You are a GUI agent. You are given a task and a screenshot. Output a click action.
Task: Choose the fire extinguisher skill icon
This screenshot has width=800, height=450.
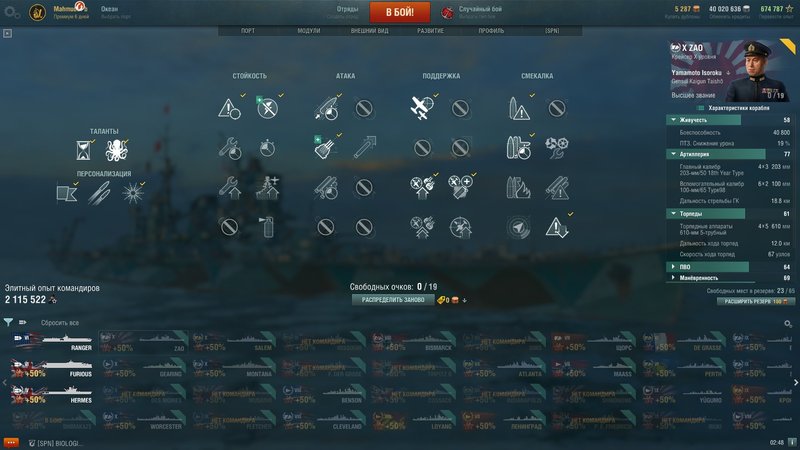[268, 228]
